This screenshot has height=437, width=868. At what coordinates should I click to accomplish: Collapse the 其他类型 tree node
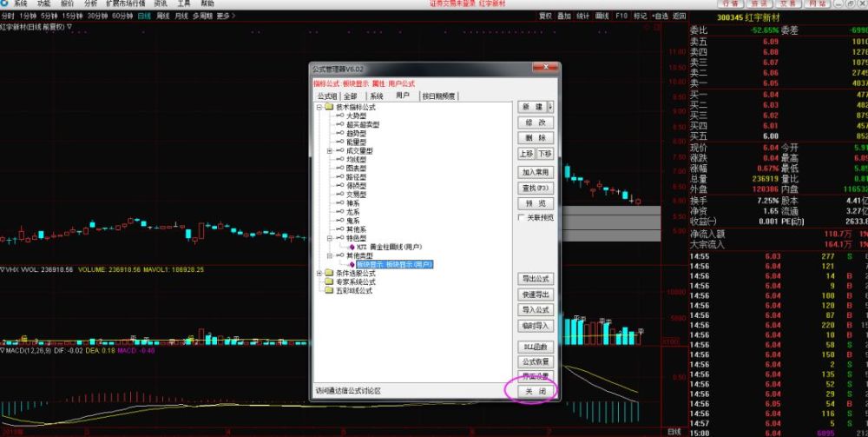click(x=330, y=255)
